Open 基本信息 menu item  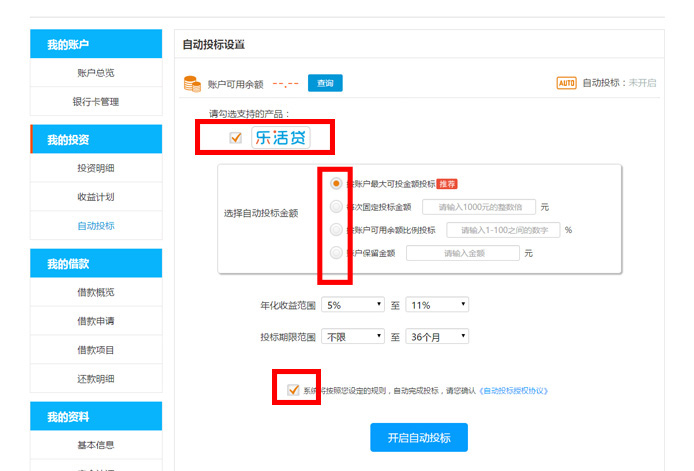click(96, 445)
